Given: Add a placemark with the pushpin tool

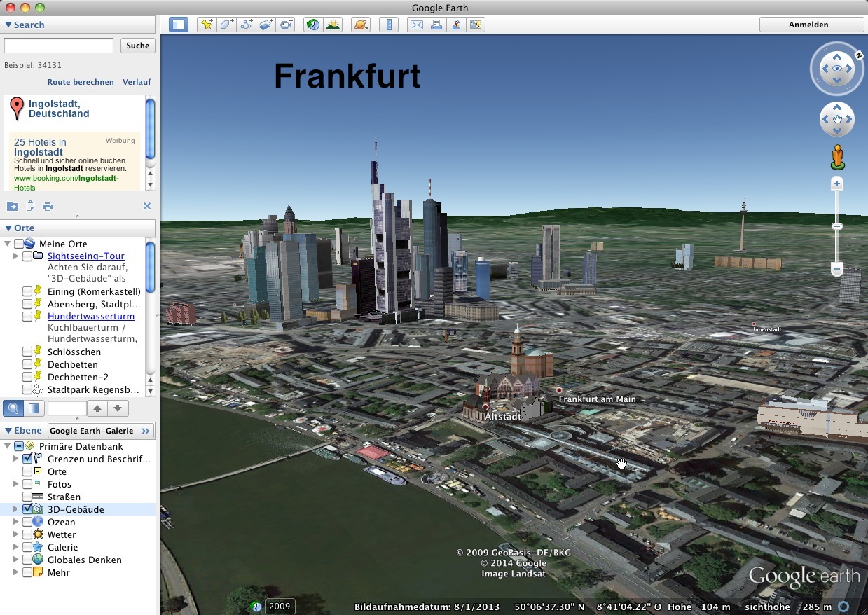Looking at the screenshot, I should pos(207,25).
